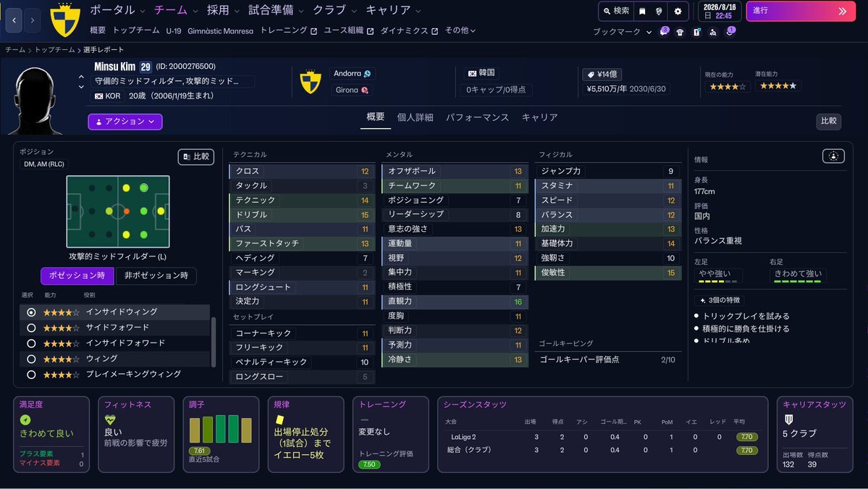
Task: Switch to the パフォーマンス tab
Action: [x=477, y=117]
